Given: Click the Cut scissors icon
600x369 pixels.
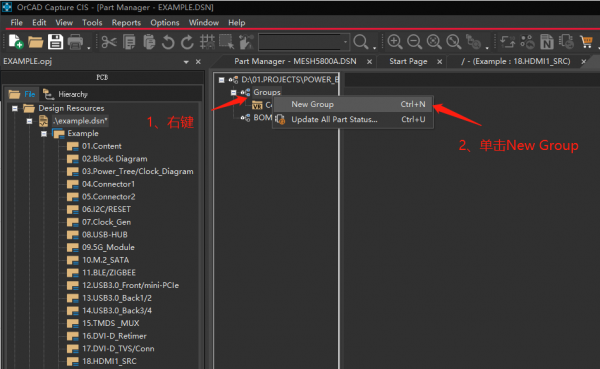Looking at the screenshot, I should pos(109,42).
